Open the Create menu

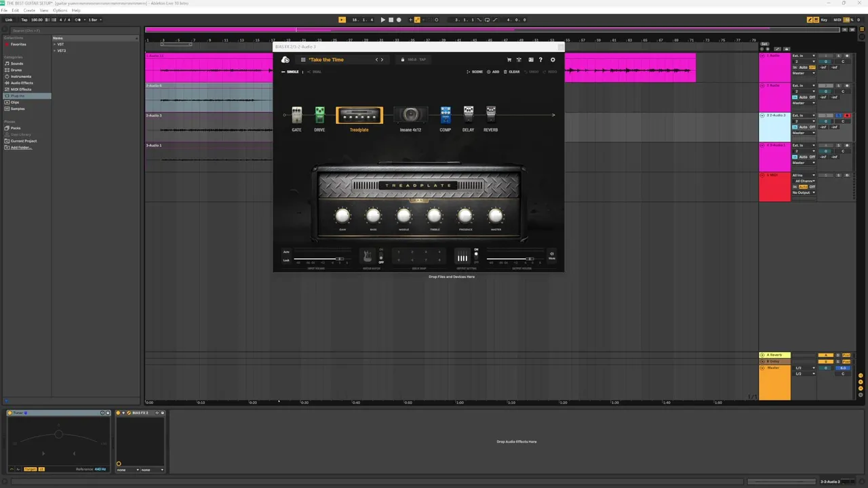tap(29, 10)
